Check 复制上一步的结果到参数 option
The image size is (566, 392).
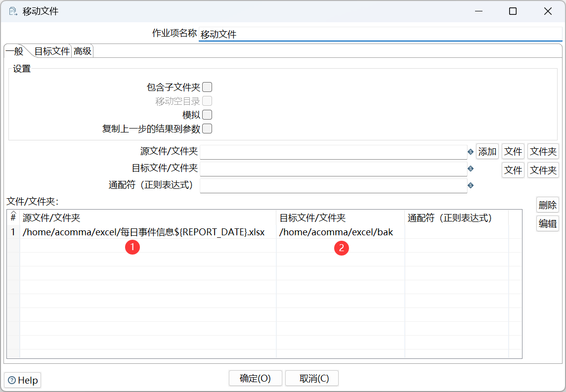pos(207,129)
